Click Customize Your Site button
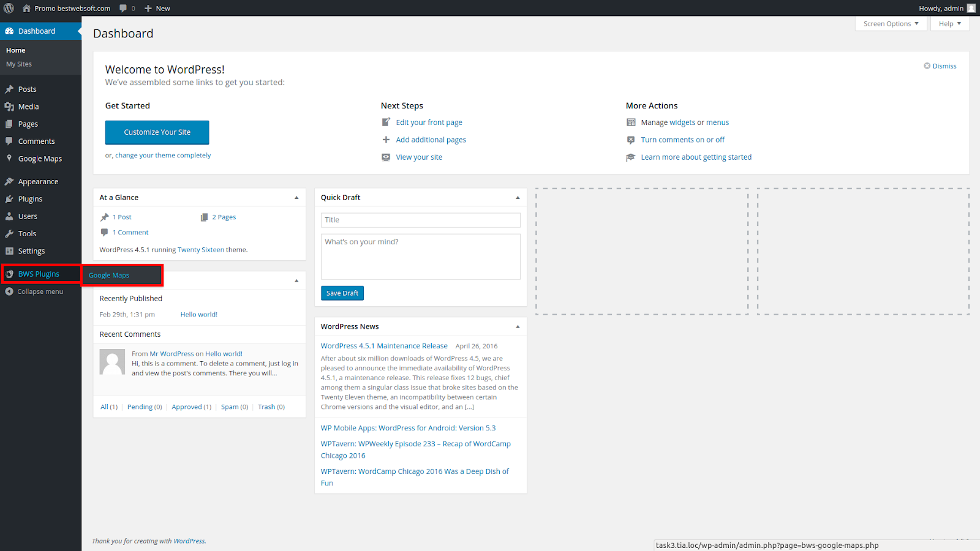 (157, 132)
